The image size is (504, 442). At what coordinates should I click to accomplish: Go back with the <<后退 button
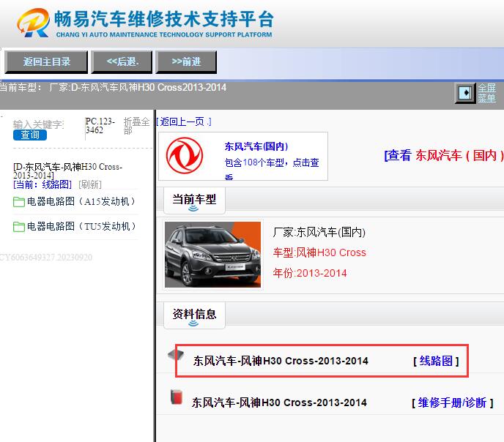coord(122,61)
